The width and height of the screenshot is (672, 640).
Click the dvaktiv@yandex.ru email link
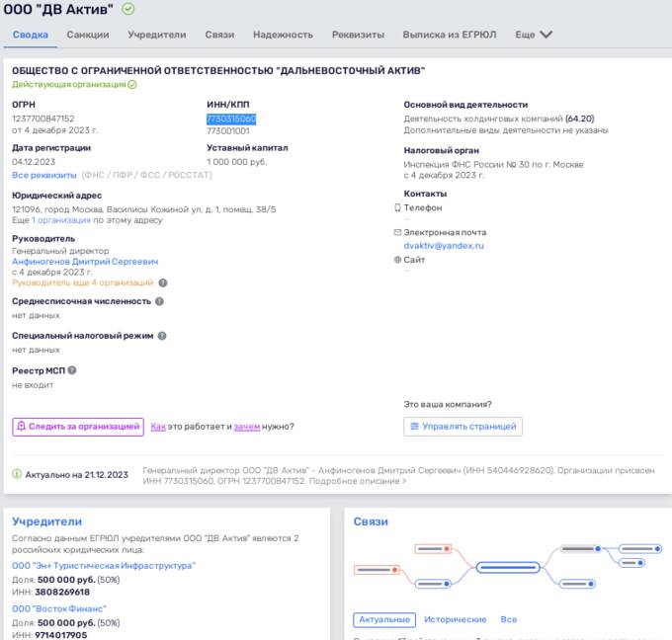pos(444,246)
